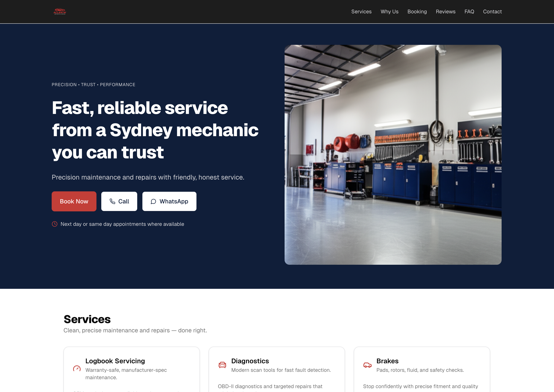Image resolution: width=554 pixels, height=392 pixels.
Task: Click the WhatsApp chat bubble icon
Action: click(x=153, y=201)
